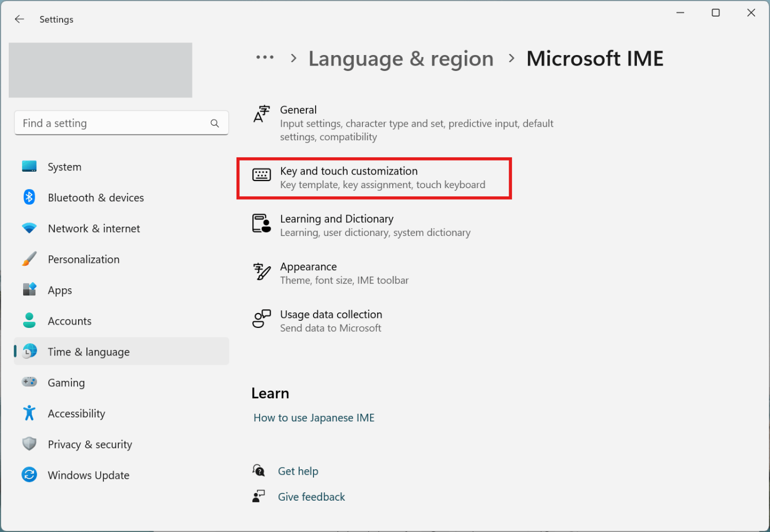
Task: Click the Give feedback link
Action: 311,497
